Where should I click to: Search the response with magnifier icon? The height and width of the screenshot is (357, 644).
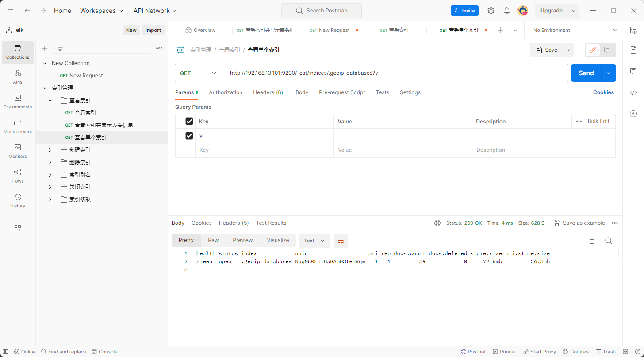[x=608, y=241]
